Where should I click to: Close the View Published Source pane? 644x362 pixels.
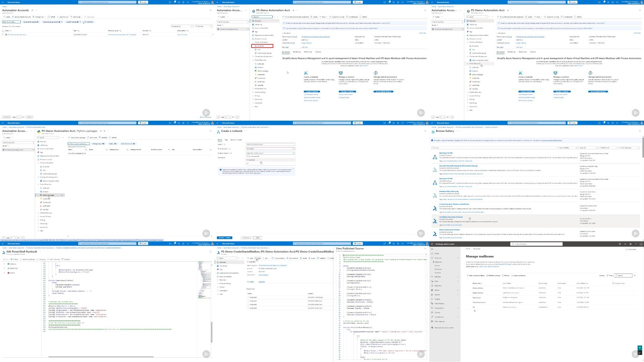(425, 248)
